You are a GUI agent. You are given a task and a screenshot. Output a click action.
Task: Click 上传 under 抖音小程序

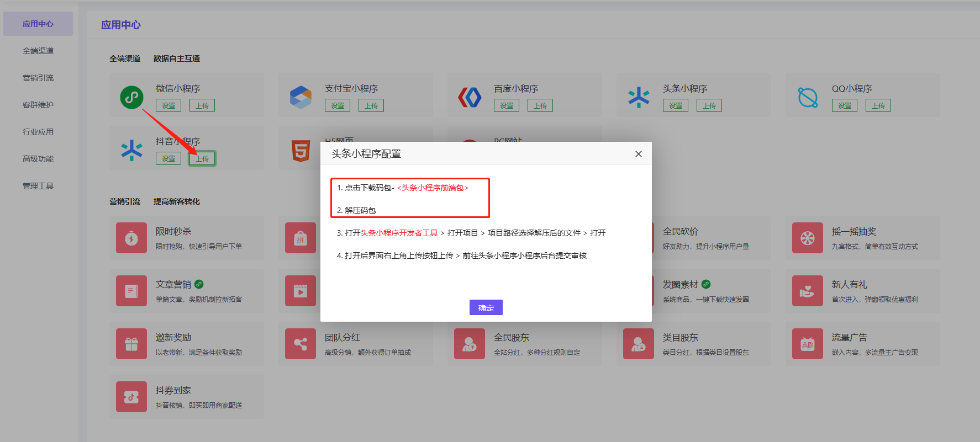point(202,159)
